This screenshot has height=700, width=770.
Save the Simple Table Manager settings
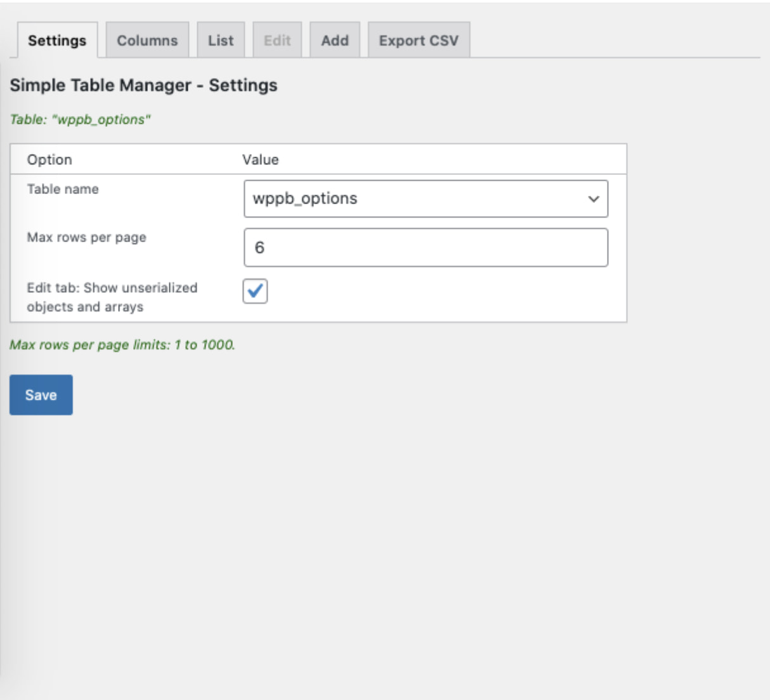pos(41,393)
